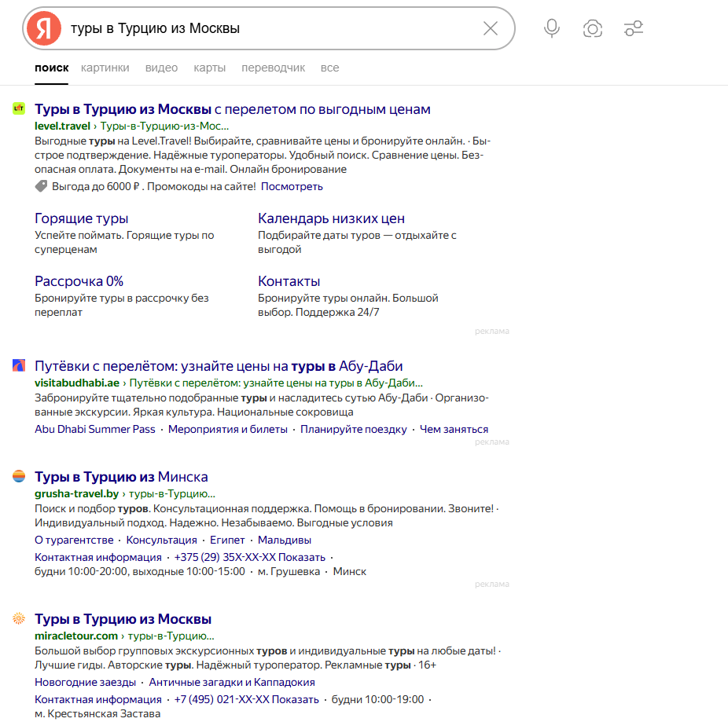The width and height of the screenshot is (728, 722).
Task: Open grusha-travel Контактная информация link
Action: point(98,557)
